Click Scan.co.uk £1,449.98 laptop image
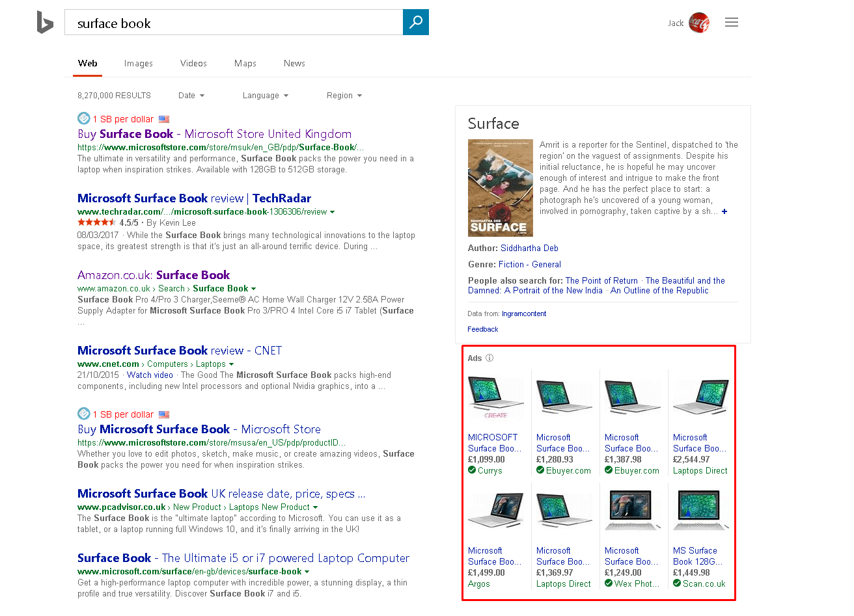Screen dimensions: 854x616 (701, 511)
